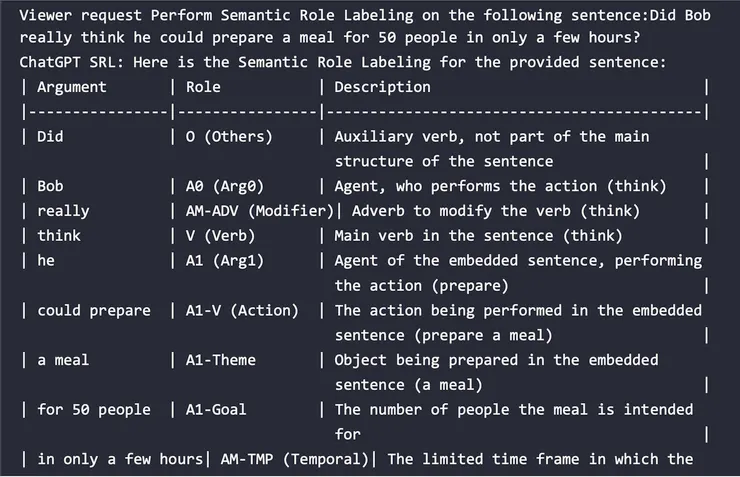The image size is (740, 477).
Task: Select the 'really' argument cell
Action: coord(63,211)
